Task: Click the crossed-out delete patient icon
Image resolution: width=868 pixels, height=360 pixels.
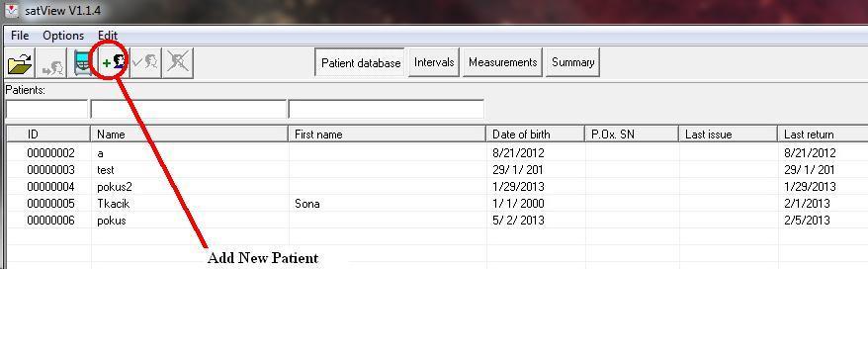Action: 178,63
